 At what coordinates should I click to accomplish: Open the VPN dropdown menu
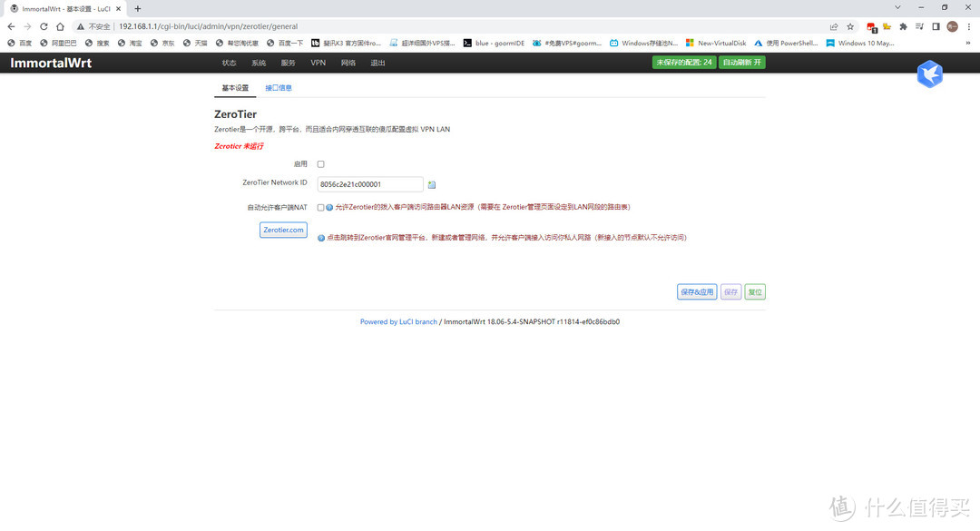click(318, 63)
